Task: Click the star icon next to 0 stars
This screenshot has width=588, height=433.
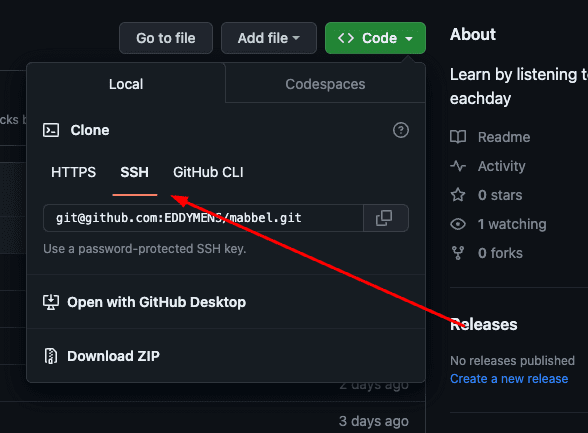Action: click(x=458, y=195)
